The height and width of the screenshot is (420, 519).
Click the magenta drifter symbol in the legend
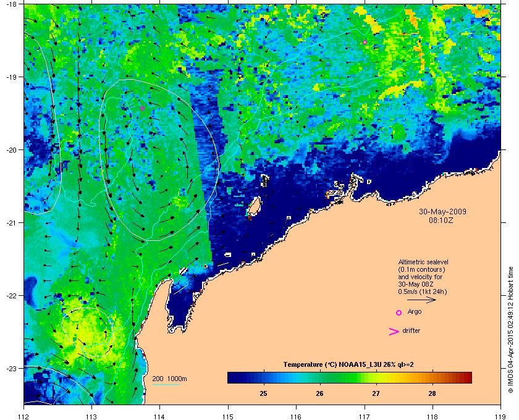(394, 332)
